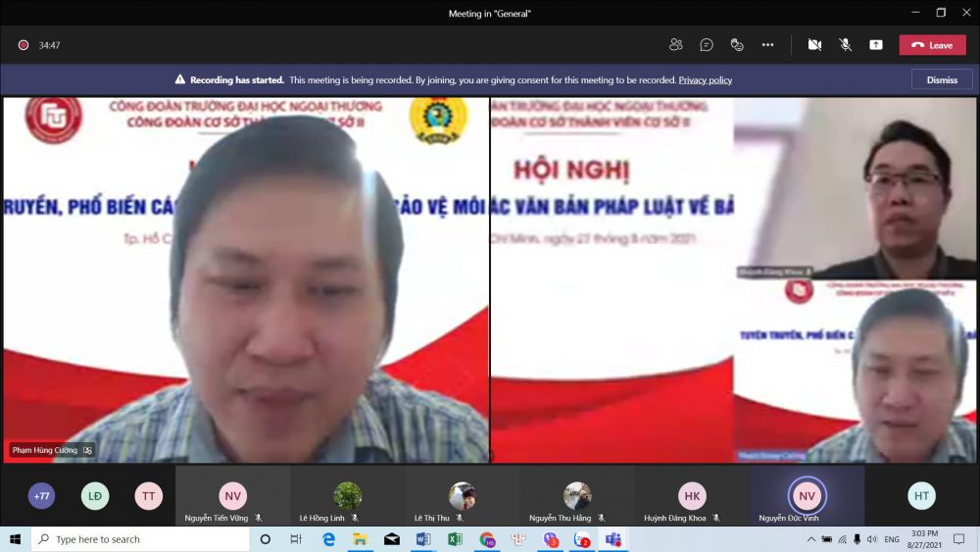
Task: Select the LĐ participant avatar
Action: (95, 496)
